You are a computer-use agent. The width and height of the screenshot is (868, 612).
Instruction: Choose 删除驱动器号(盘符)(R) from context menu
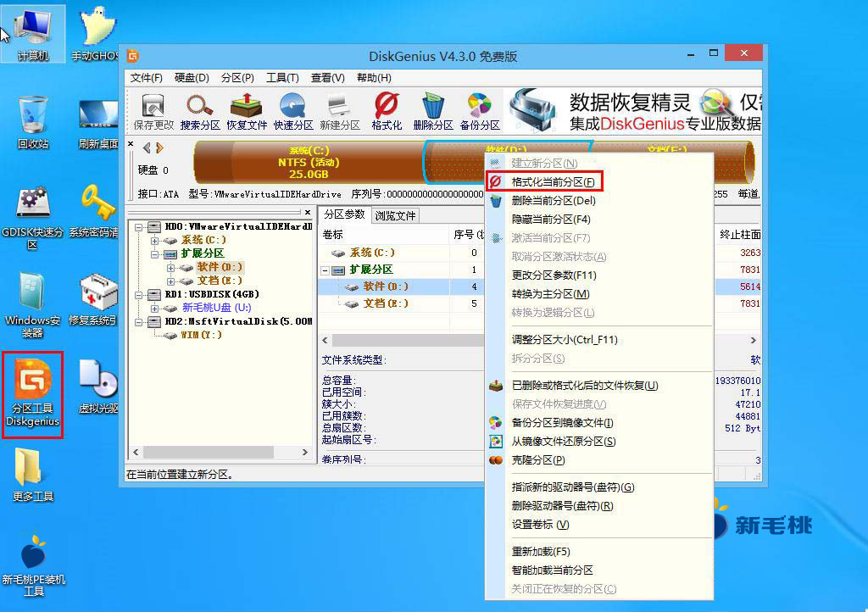tap(599, 506)
